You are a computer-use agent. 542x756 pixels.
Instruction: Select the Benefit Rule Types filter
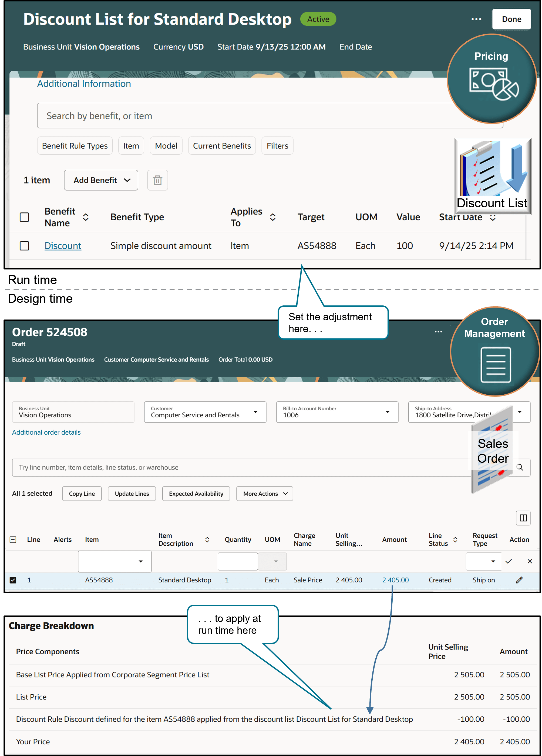[75, 146]
